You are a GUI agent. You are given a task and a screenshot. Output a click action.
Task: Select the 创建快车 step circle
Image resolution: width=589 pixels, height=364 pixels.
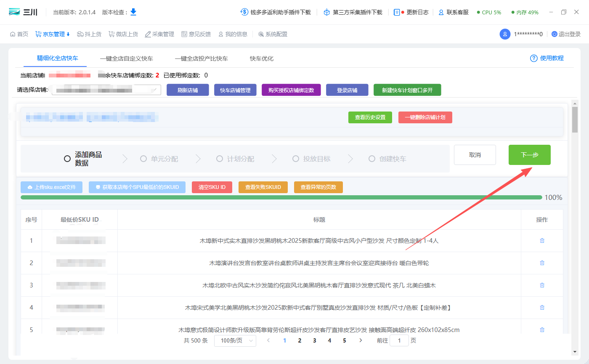click(371, 159)
